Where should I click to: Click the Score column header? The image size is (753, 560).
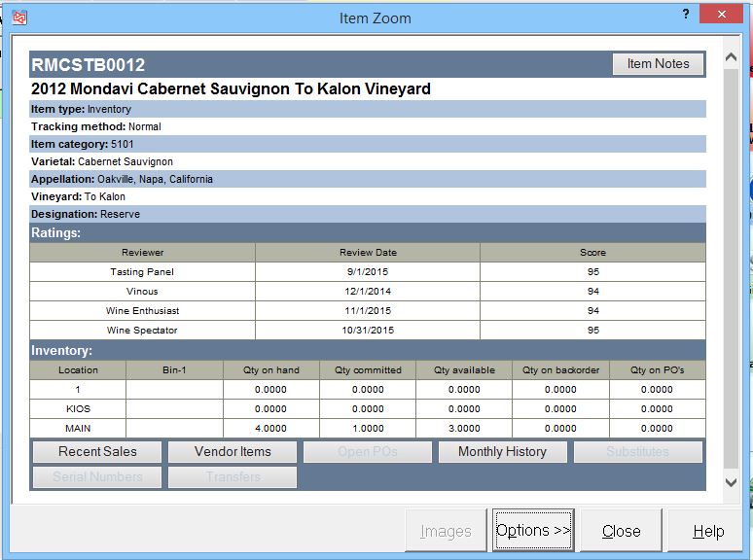pos(592,253)
